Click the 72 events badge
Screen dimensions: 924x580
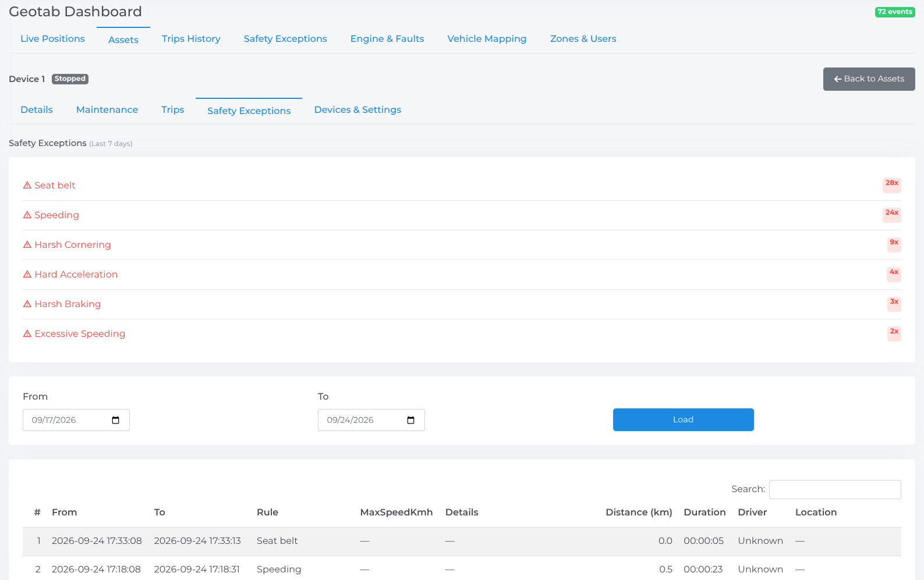pos(895,12)
